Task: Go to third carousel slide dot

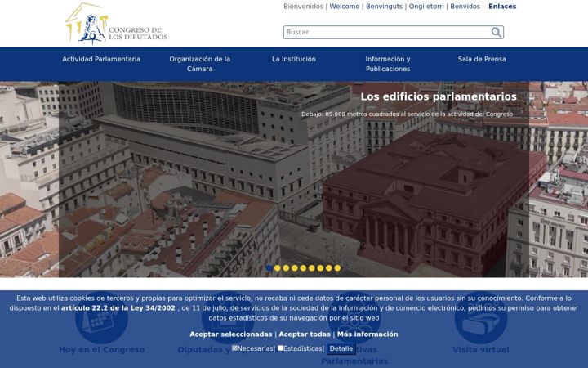Action: pos(286,268)
